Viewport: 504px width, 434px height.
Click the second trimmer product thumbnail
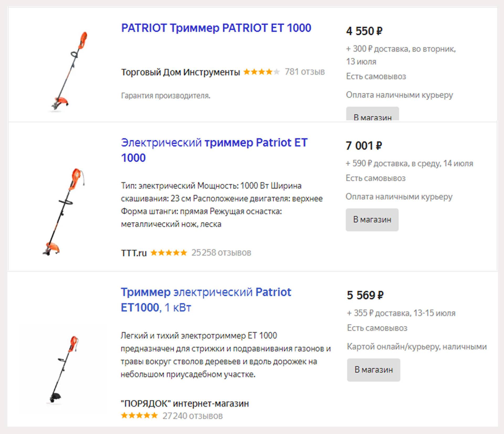point(64,212)
